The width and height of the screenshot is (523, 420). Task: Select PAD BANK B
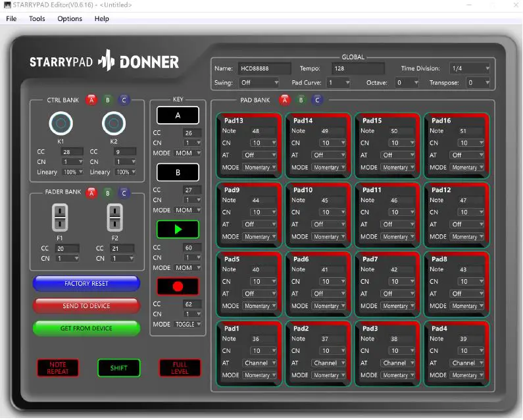point(301,99)
